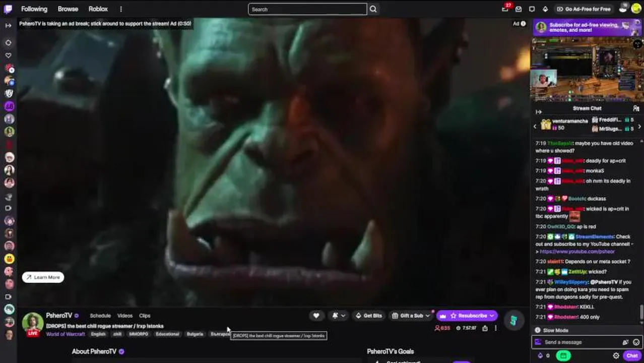Click the viewer count 635

(442, 328)
